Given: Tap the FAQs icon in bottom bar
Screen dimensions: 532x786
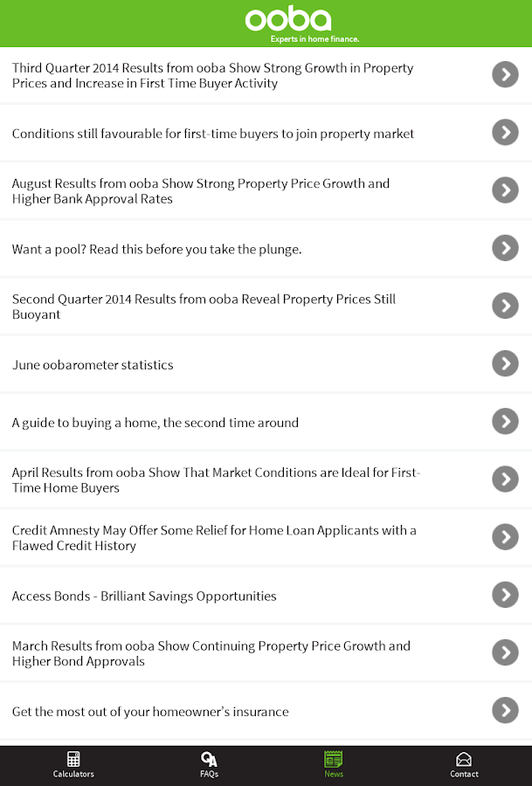Looking at the screenshot, I should (x=209, y=759).
